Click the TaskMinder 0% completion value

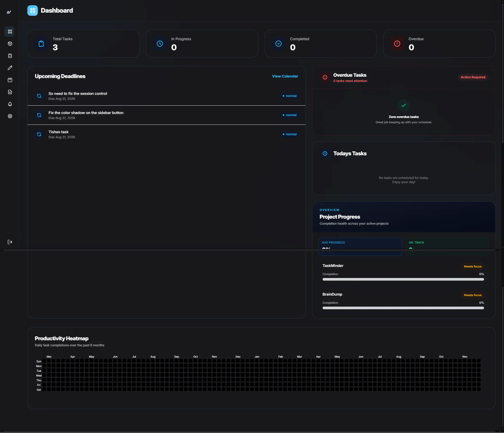[x=481, y=274]
